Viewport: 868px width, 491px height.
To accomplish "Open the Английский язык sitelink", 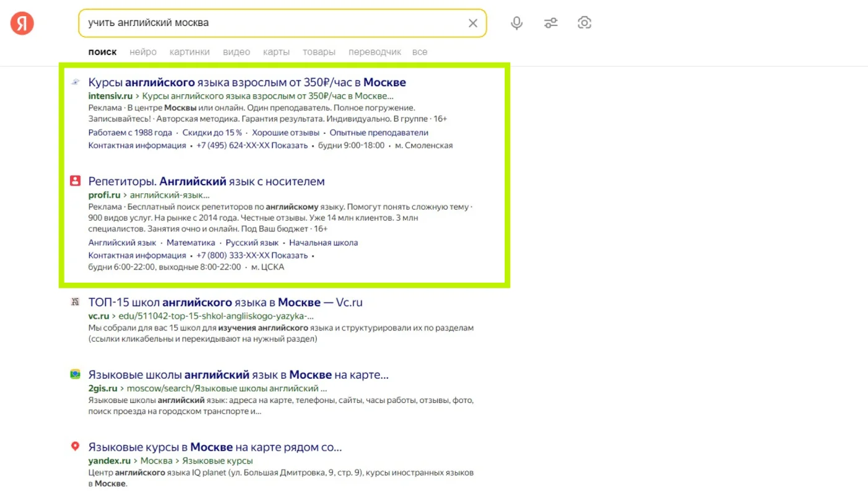I will tap(122, 243).
